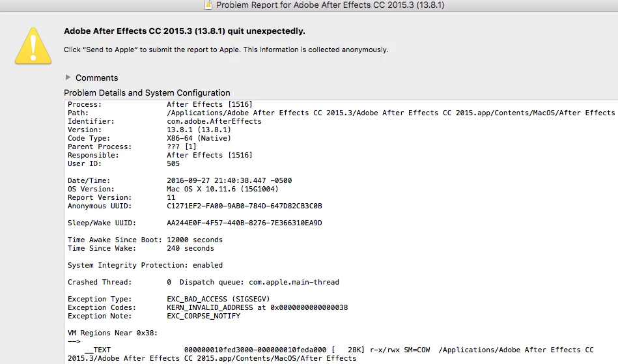Click the User ID value '505'

pyautogui.click(x=173, y=163)
